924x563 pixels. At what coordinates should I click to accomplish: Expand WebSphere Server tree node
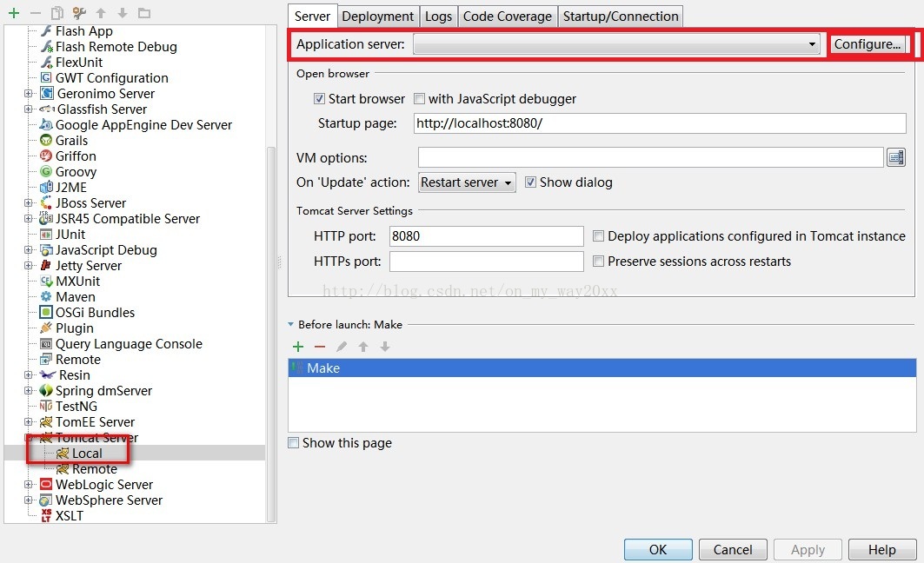pyautogui.click(x=28, y=500)
